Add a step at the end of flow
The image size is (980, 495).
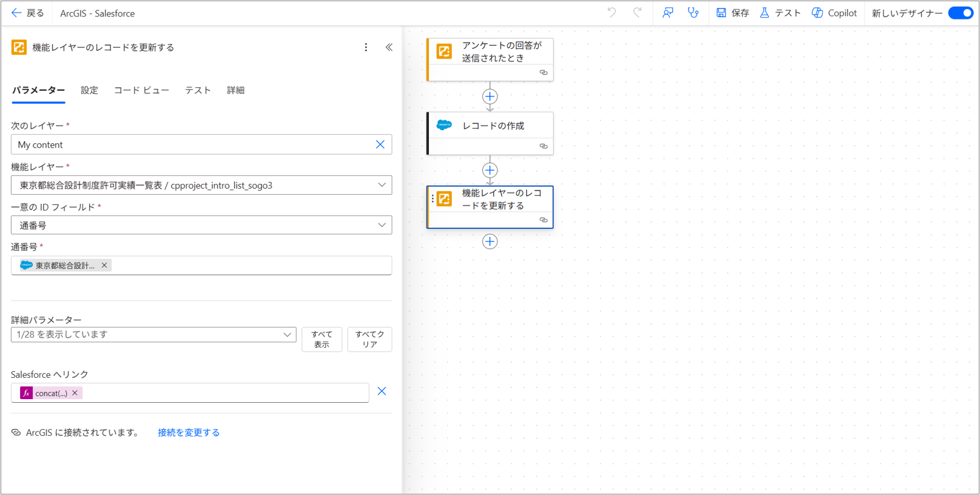(490, 242)
